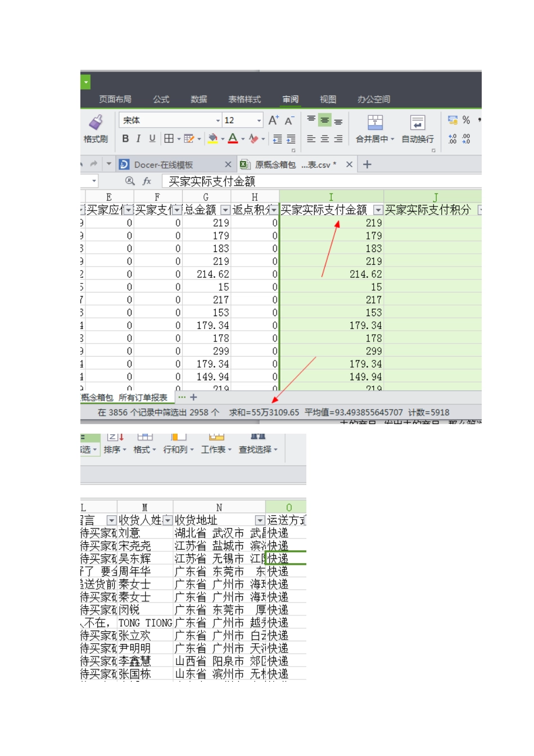Open filter dropdown on 返点积分 column

[274, 210]
